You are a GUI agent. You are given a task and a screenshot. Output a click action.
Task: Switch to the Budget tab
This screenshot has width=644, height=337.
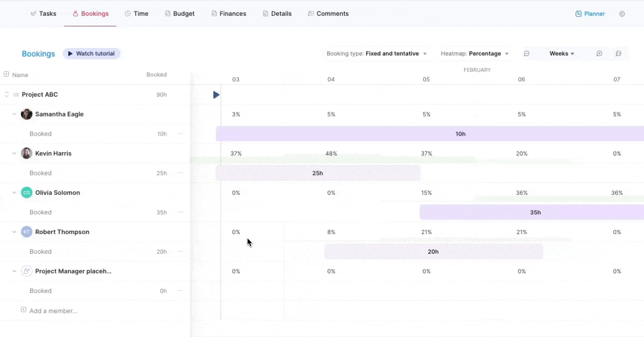pos(179,14)
